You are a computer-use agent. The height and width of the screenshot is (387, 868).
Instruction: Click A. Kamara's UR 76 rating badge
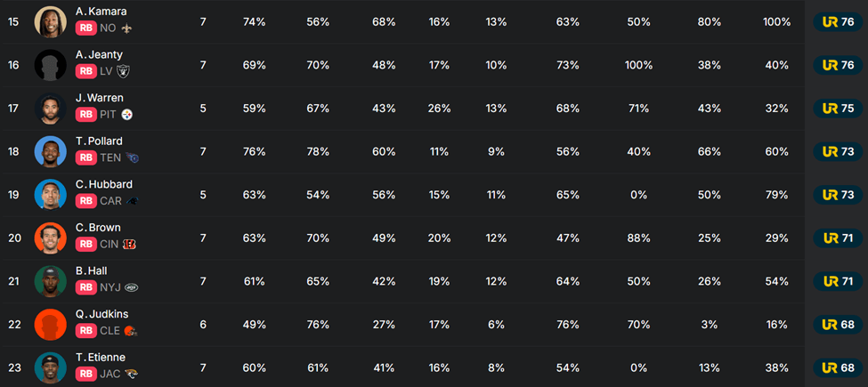(838, 22)
